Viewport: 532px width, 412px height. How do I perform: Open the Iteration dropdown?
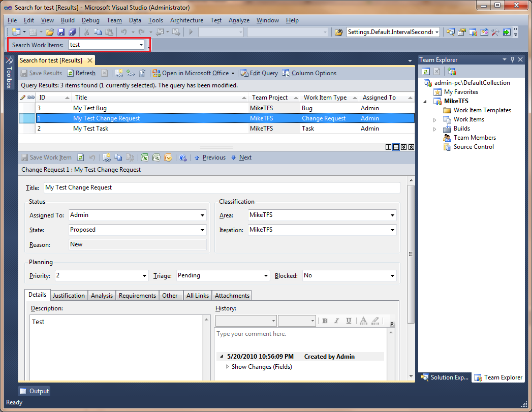point(392,230)
